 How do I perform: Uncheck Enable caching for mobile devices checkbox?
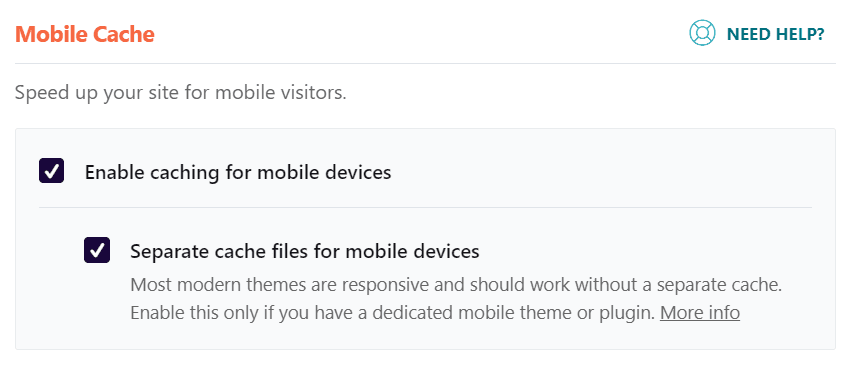(51, 171)
